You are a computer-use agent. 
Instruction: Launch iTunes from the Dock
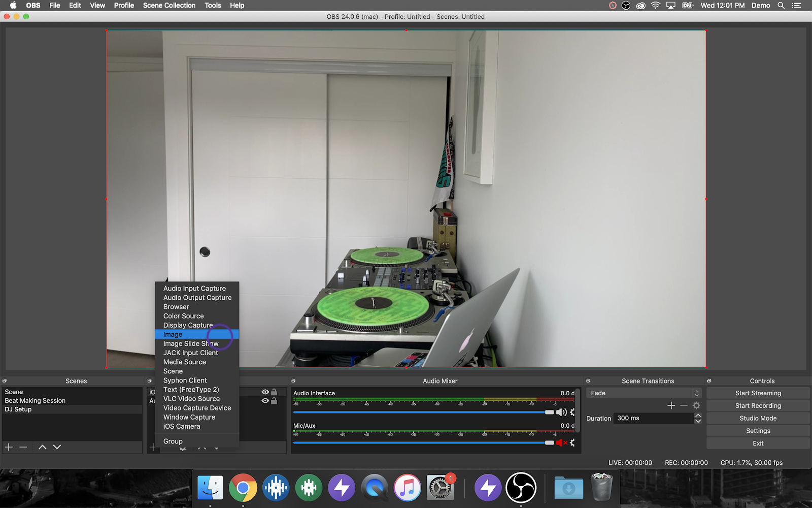click(408, 488)
